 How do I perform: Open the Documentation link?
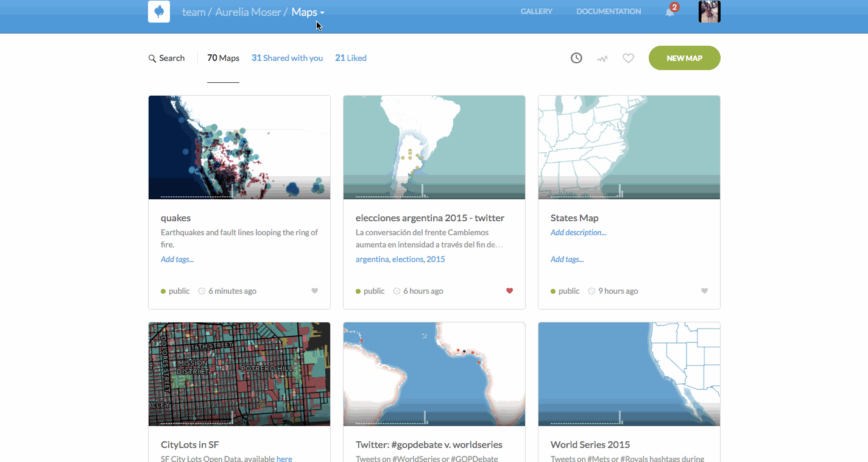click(x=609, y=12)
